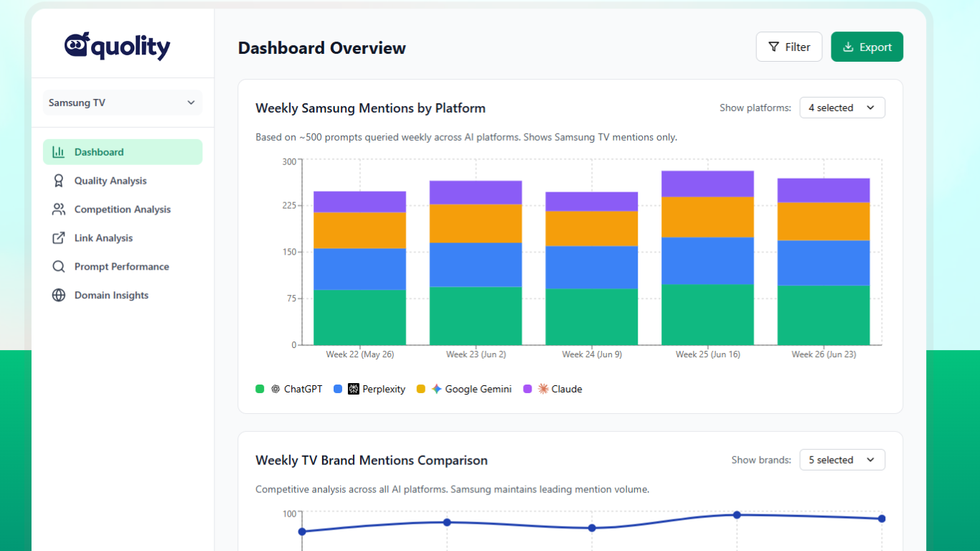Click the Week 22 (May 26) axis label
The height and width of the screenshot is (551, 980).
tap(360, 354)
